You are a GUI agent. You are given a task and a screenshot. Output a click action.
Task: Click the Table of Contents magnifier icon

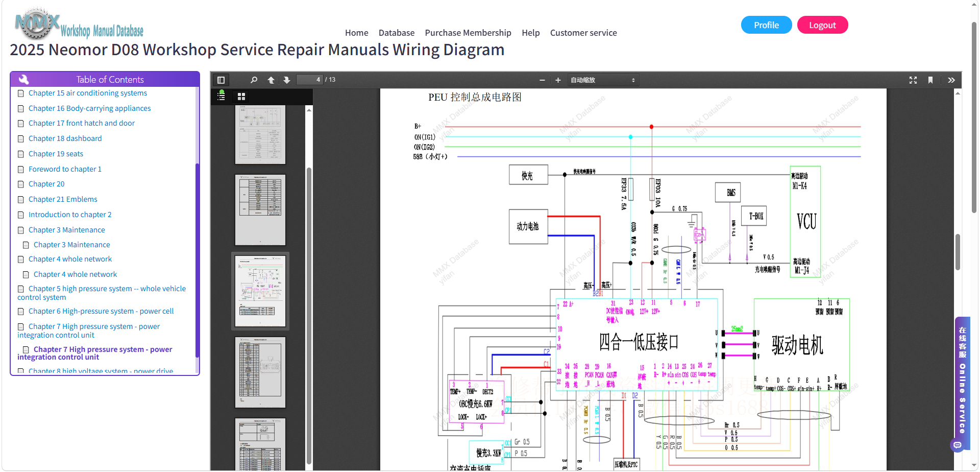[23, 79]
